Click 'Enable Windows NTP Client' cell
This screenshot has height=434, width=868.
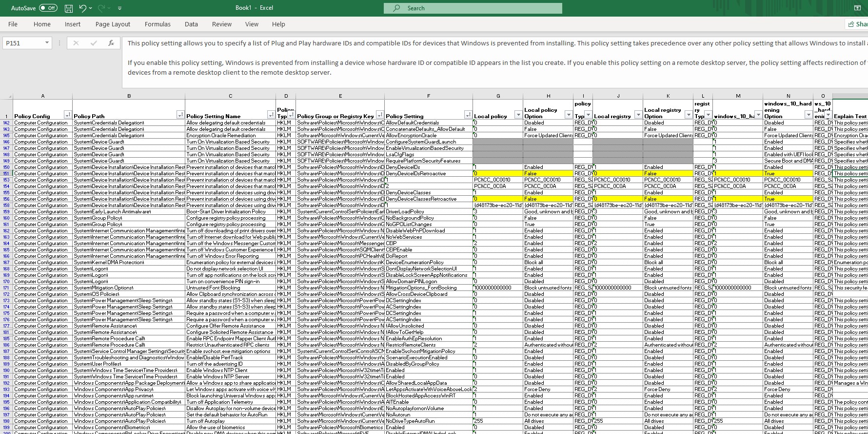click(231, 370)
